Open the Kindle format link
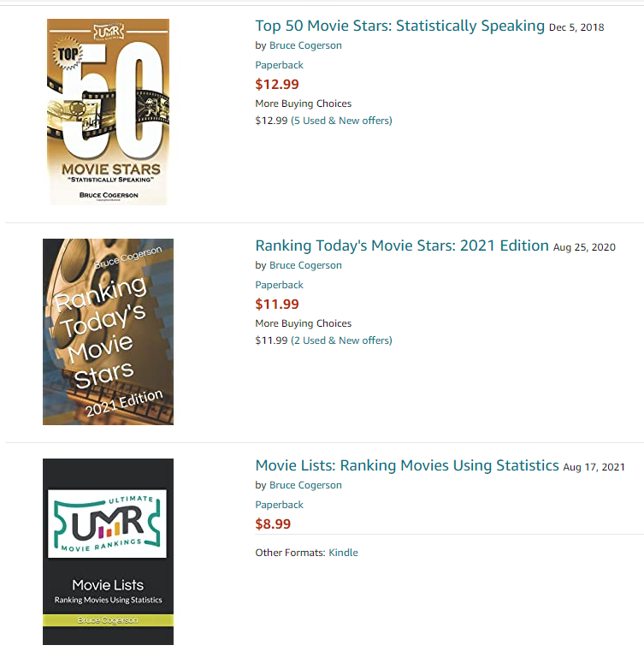The image size is (644, 657). [343, 553]
